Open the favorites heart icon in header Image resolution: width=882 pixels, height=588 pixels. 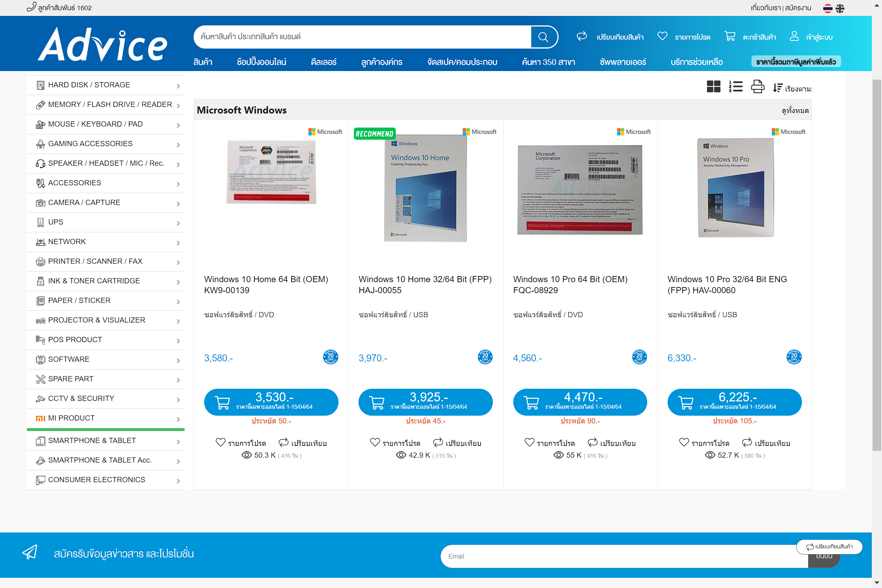click(x=662, y=36)
